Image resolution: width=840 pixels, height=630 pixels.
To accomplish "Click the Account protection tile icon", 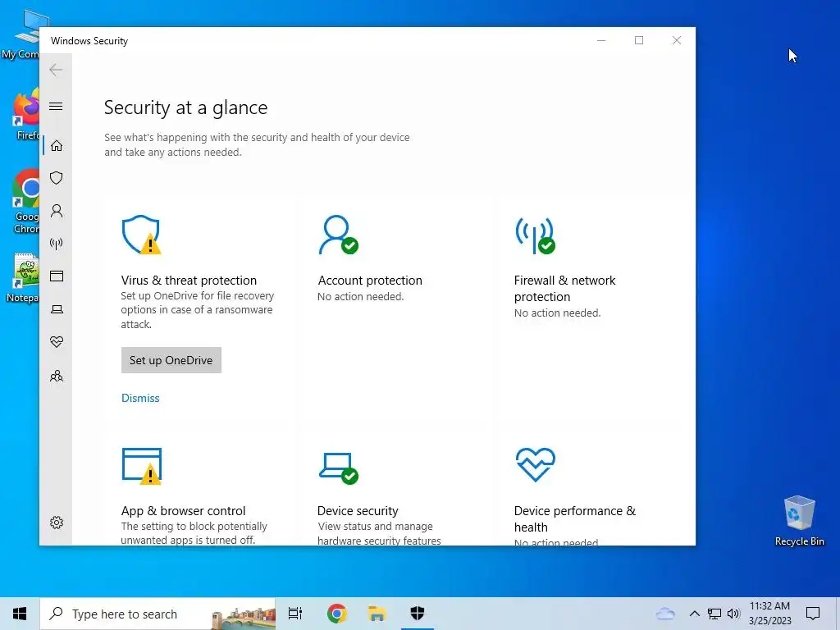I will 338,235.
